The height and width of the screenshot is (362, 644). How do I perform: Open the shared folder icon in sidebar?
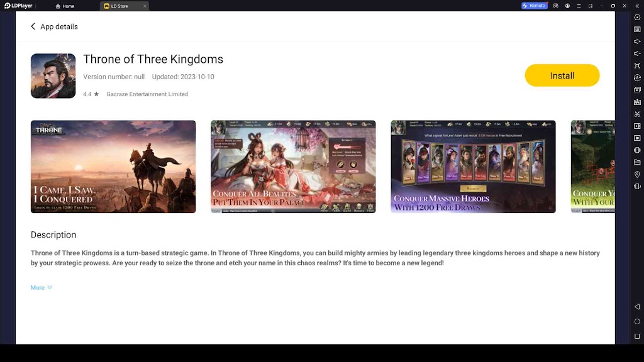pyautogui.click(x=637, y=162)
